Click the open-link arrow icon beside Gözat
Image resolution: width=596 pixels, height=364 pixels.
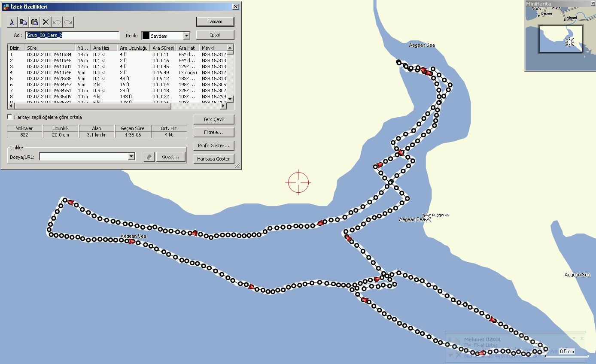[149, 157]
